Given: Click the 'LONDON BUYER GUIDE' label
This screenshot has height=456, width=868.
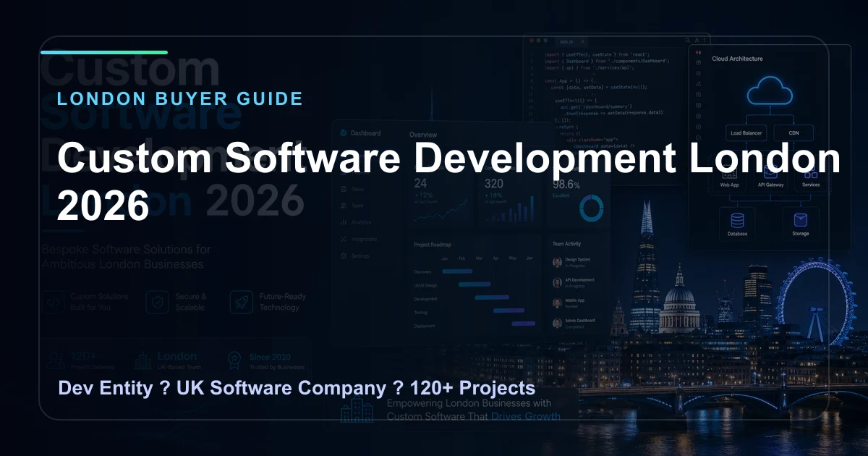Looking at the screenshot, I should point(180,98).
